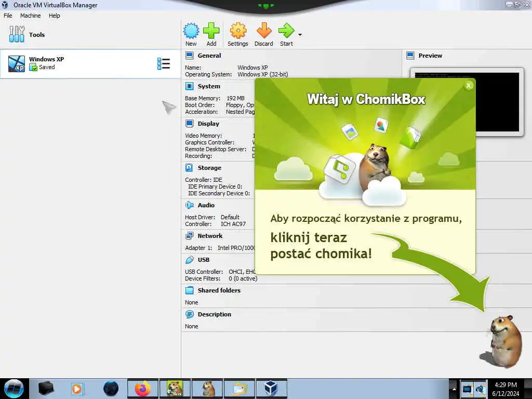Select the Windows XP virtual machine
Screen dimensions: 532x399
coord(90,64)
